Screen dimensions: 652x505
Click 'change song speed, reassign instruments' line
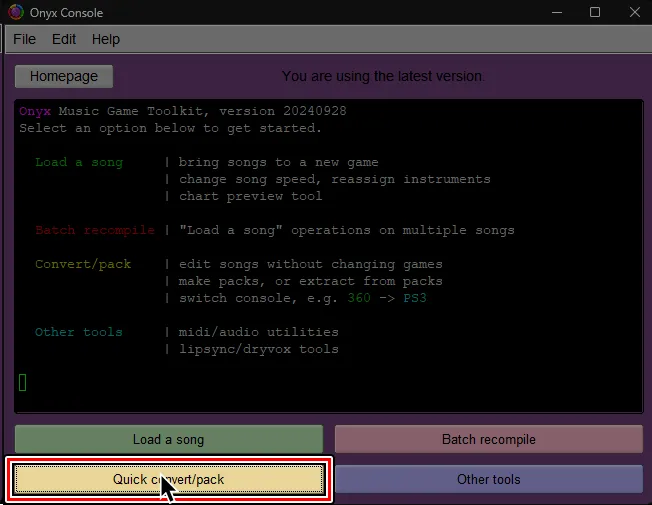pyautogui.click(x=335, y=179)
